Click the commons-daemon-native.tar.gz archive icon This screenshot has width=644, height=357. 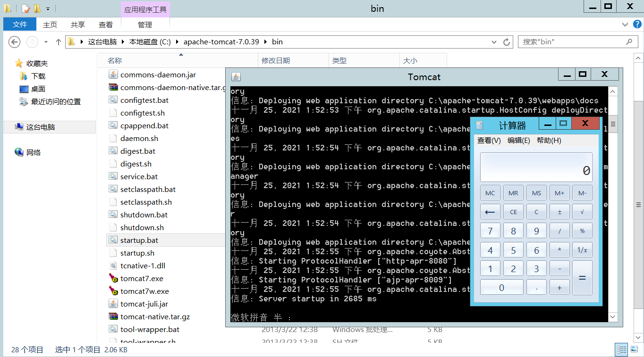tap(113, 87)
